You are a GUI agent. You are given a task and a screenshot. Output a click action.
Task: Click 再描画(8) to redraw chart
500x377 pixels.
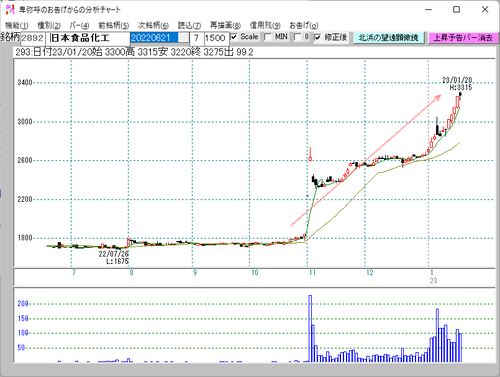point(225,25)
